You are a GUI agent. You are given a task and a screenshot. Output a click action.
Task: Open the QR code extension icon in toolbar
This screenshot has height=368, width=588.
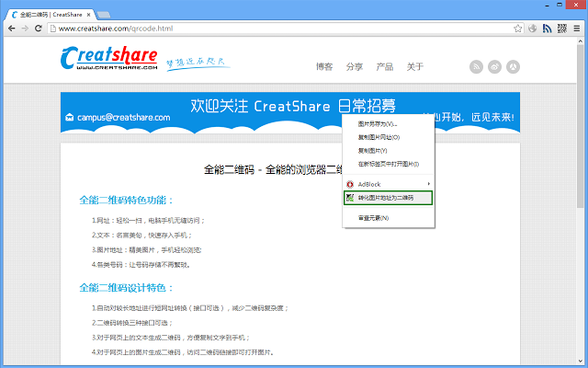coord(561,29)
